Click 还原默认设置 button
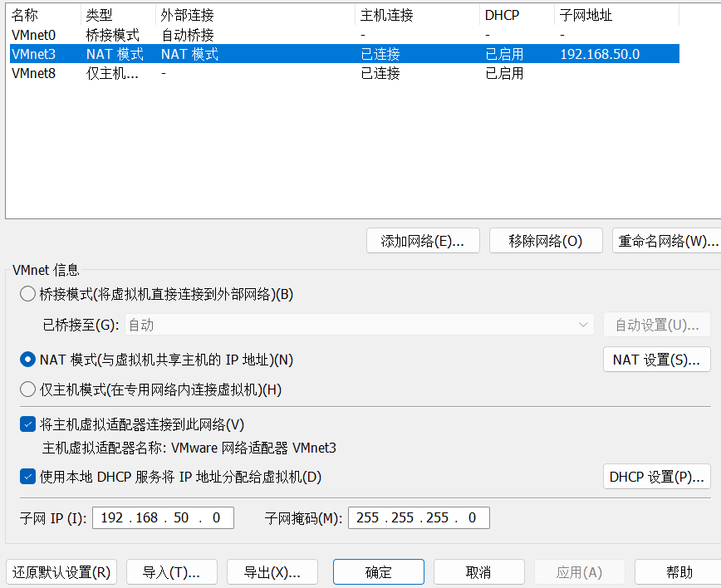 62,572
